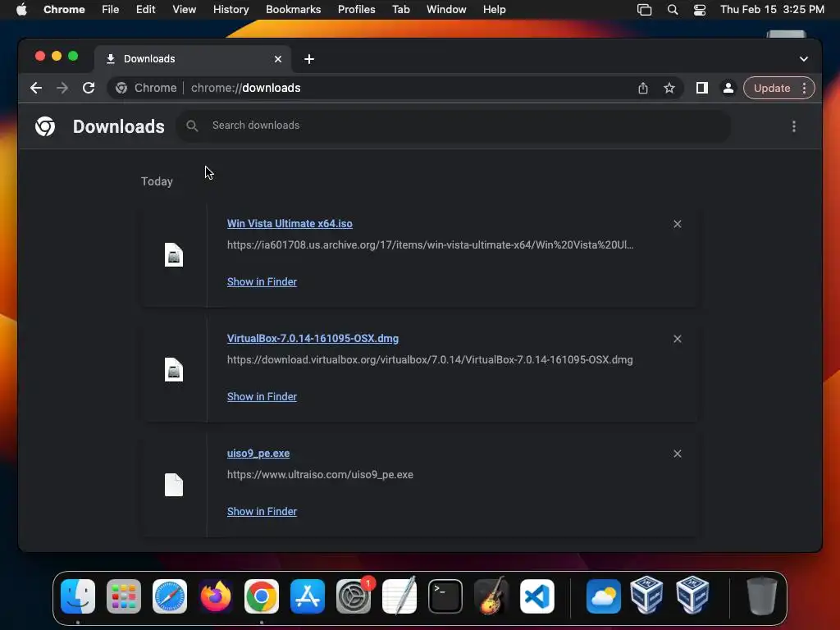Click the VirtualBox dmg file icon
Viewport: 840px width, 630px height.
(x=174, y=370)
